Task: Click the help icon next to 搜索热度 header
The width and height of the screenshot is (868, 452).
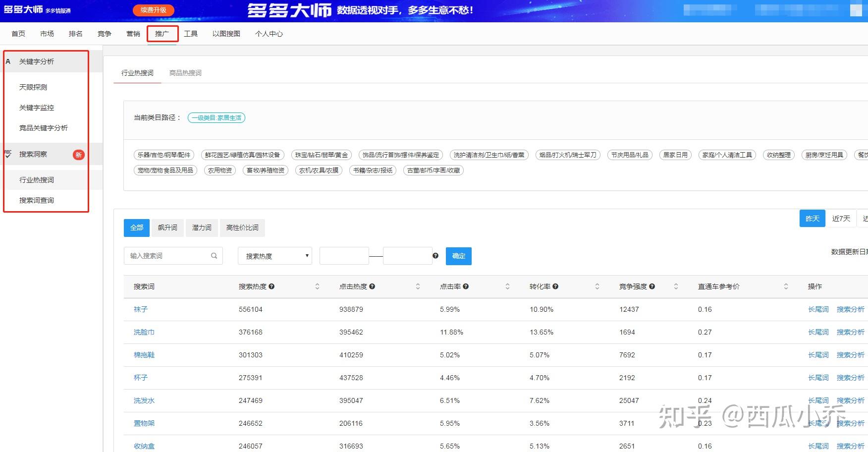Action: [x=271, y=286]
